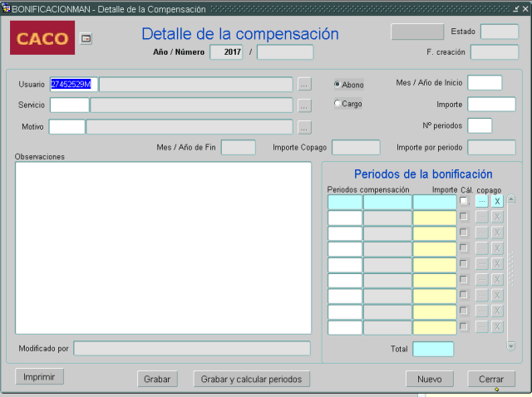Click first period compensation cell in first row
532x397 pixels.
click(x=345, y=202)
